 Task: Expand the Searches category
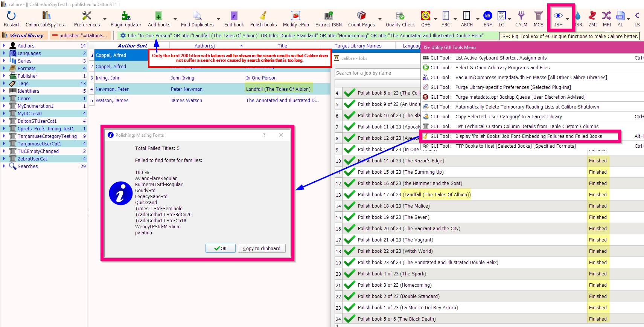(x=4, y=166)
